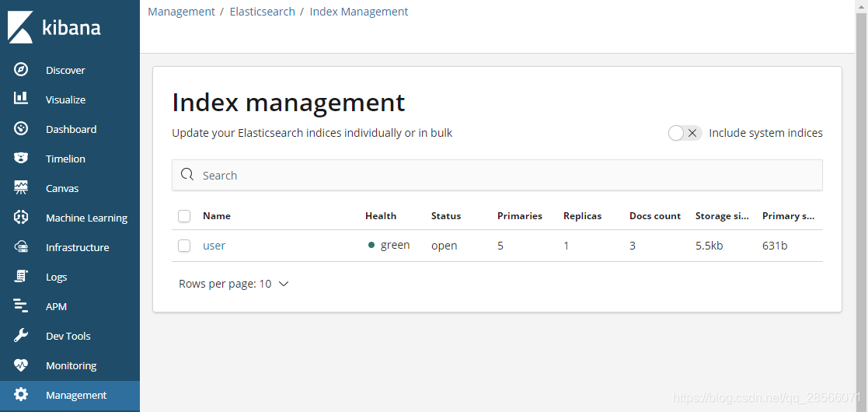Image resolution: width=868 pixels, height=412 pixels.
Task: Open Timelion via bear face icon
Action: (x=20, y=158)
